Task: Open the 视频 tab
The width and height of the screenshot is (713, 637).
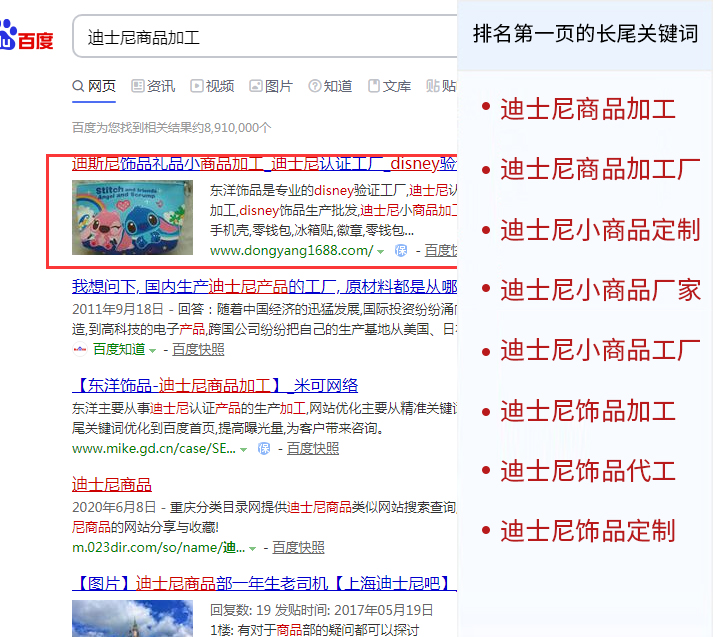Action: [212, 86]
